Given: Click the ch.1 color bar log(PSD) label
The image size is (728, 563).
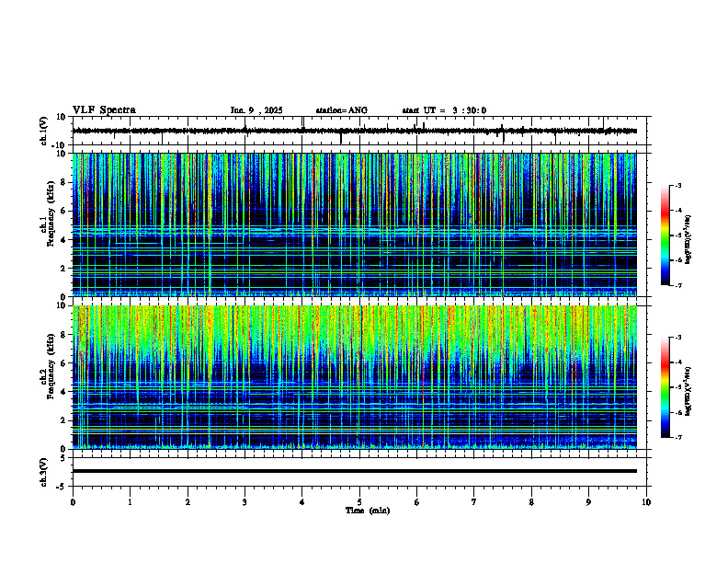Looking at the screenshot, I should (x=688, y=240).
